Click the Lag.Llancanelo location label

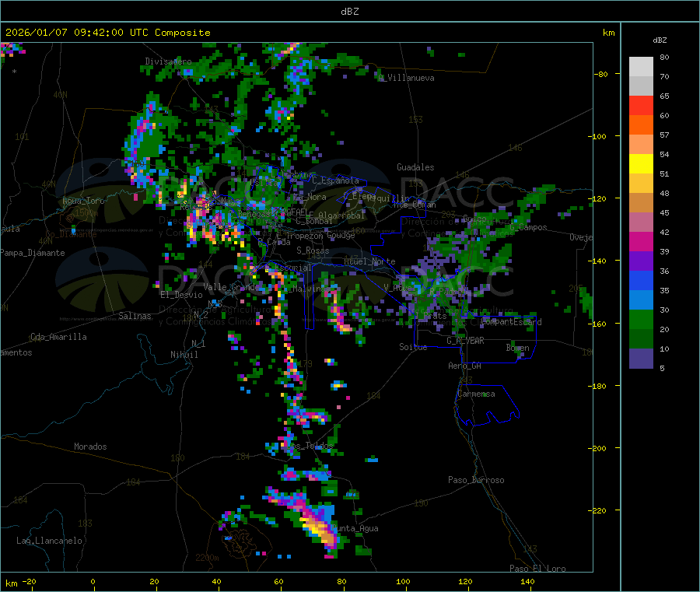[x=49, y=541]
